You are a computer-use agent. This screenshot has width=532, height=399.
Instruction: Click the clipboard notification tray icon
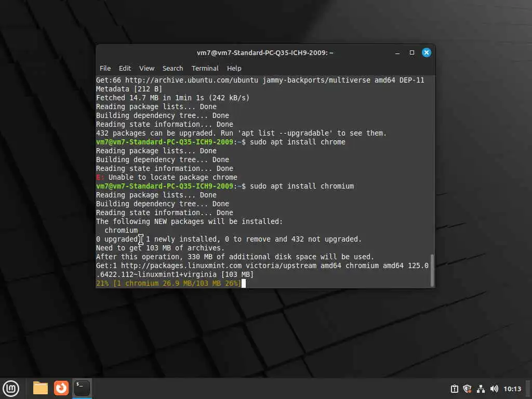454,389
